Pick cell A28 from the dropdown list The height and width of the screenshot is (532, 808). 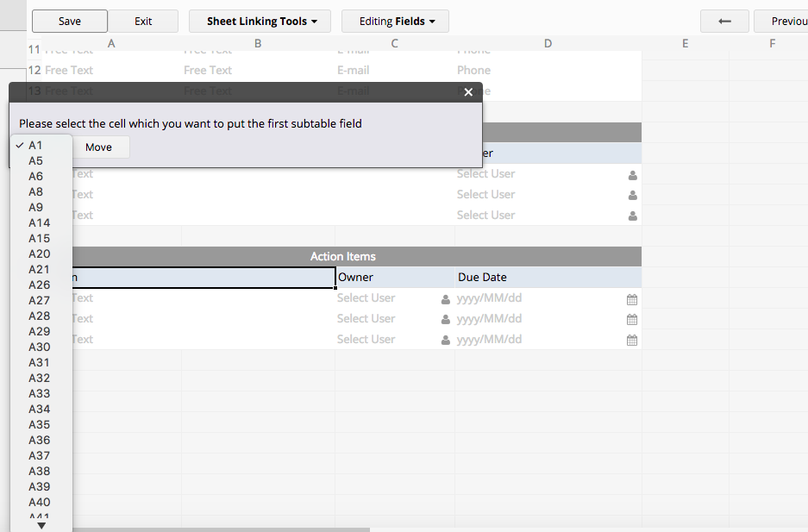pos(41,316)
